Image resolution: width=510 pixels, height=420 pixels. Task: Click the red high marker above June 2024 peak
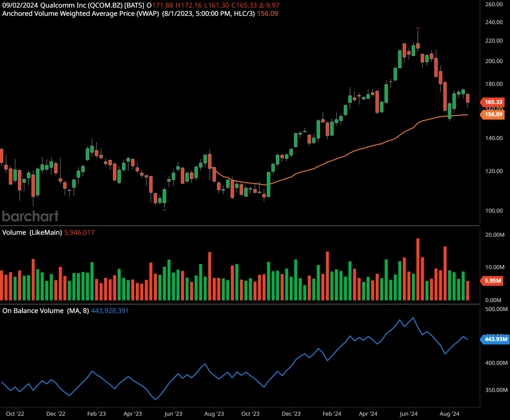418,28
